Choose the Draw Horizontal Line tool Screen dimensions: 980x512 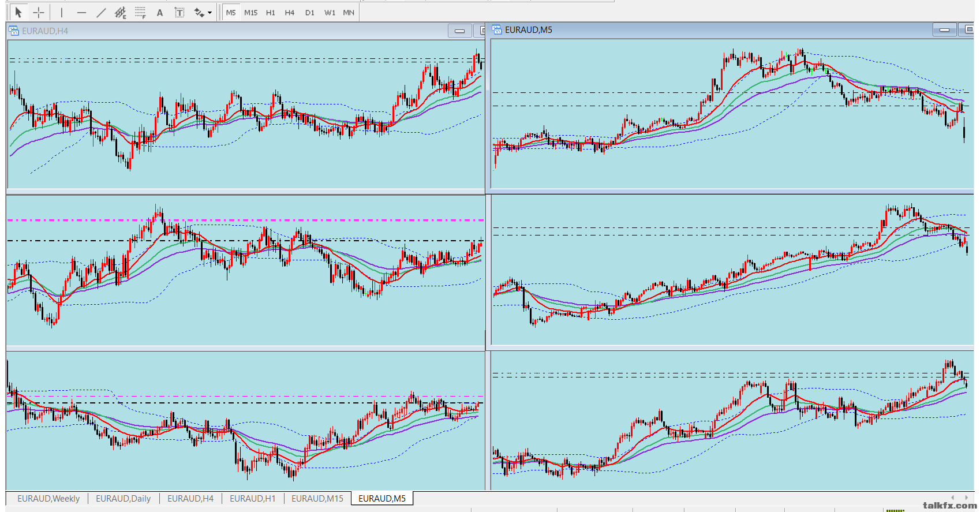81,12
